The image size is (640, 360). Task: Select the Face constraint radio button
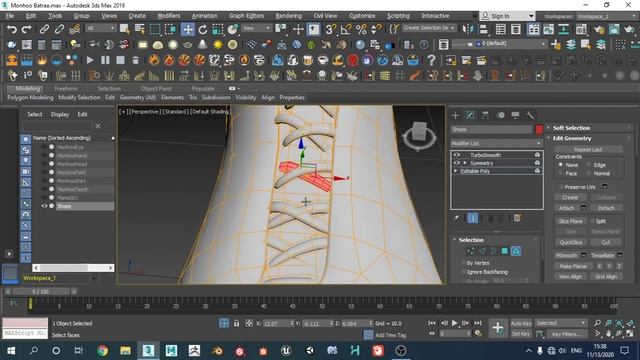click(x=561, y=173)
